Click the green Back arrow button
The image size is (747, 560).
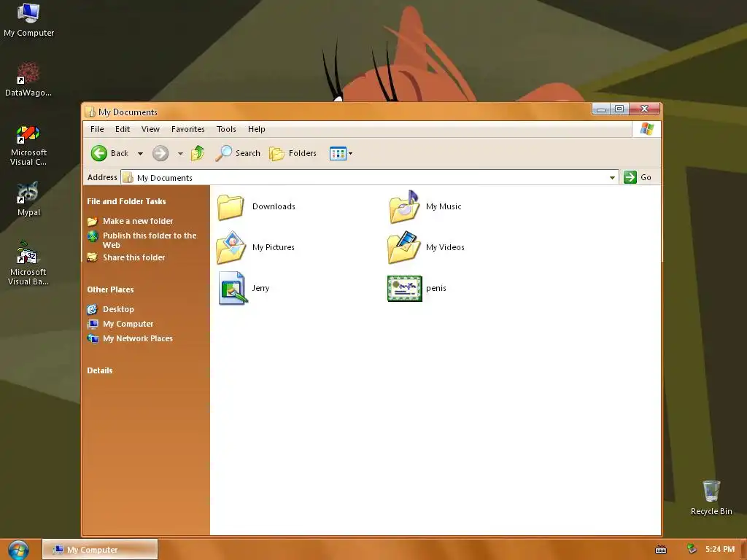point(99,153)
